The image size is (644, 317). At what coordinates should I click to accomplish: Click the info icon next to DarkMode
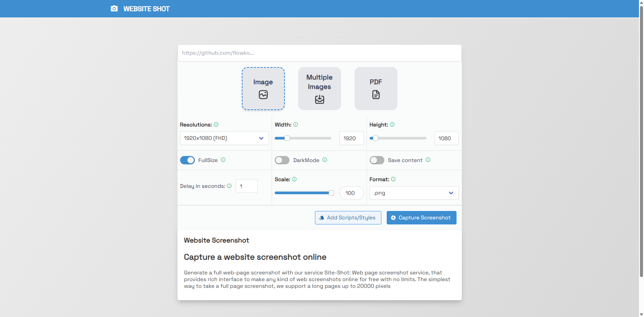[x=325, y=160]
